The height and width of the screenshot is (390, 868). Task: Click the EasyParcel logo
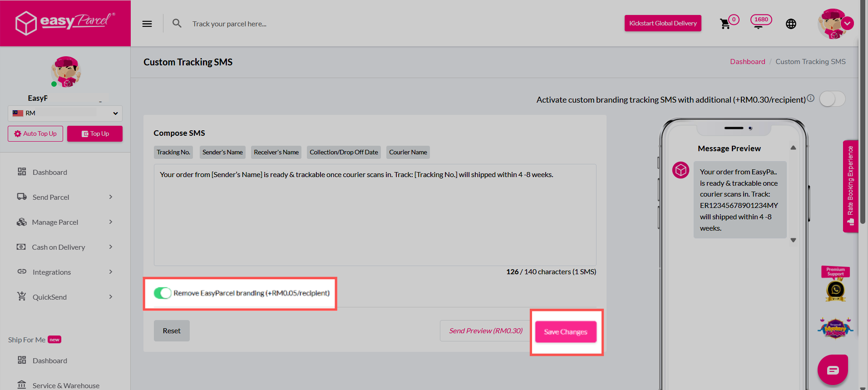click(x=65, y=23)
